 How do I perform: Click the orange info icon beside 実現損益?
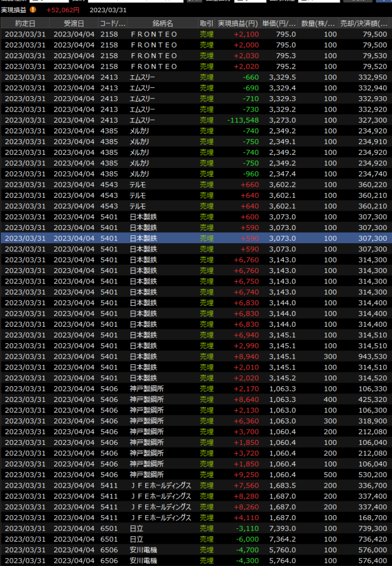33,9
